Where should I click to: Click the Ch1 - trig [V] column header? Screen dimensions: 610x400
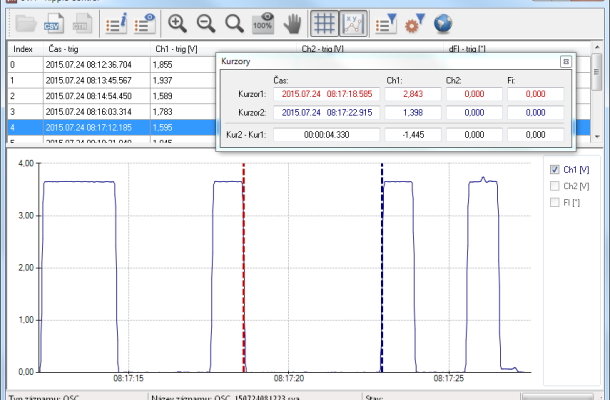coord(180,47)
